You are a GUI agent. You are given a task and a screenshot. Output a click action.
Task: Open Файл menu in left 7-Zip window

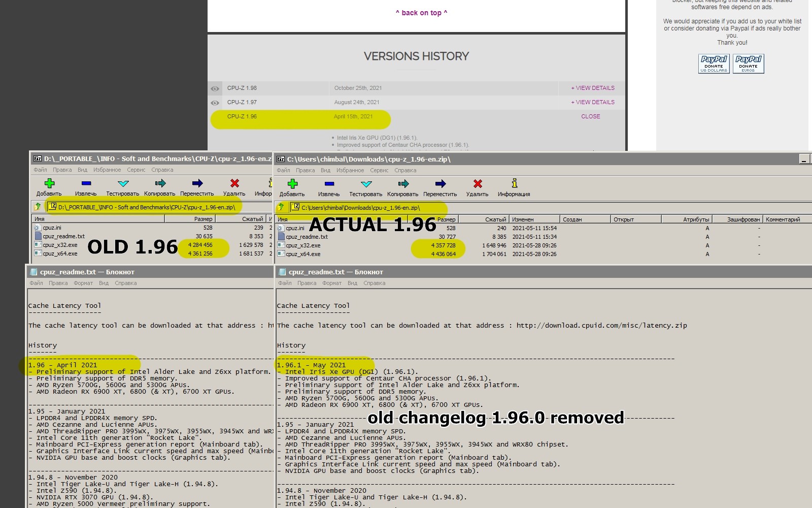tap(40, 170)
